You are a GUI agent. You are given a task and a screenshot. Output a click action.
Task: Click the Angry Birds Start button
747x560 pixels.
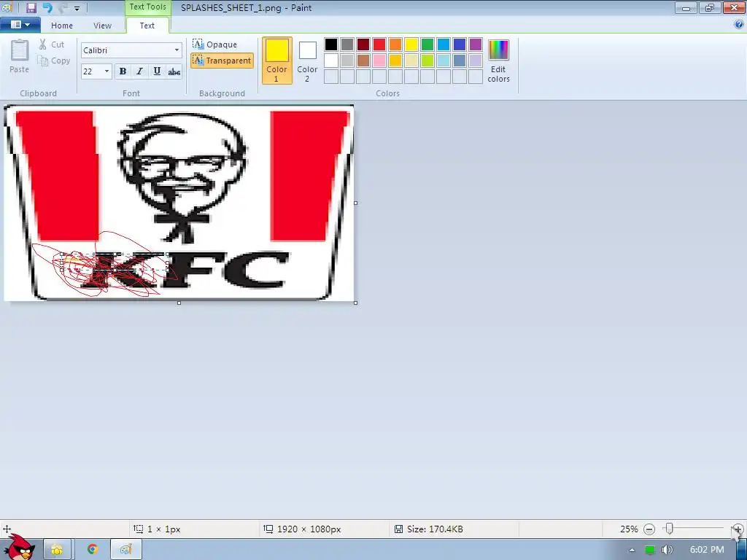(19, 548)
